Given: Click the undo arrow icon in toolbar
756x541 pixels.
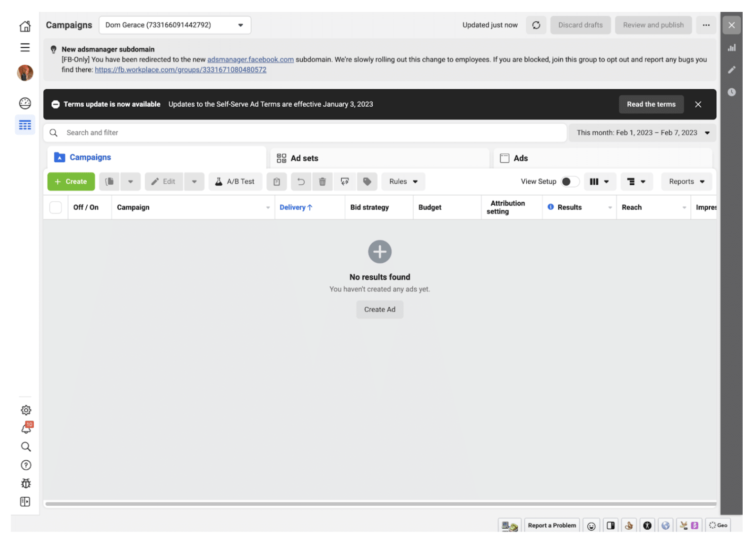Looking at the screenshot, I should coord(301,181).
